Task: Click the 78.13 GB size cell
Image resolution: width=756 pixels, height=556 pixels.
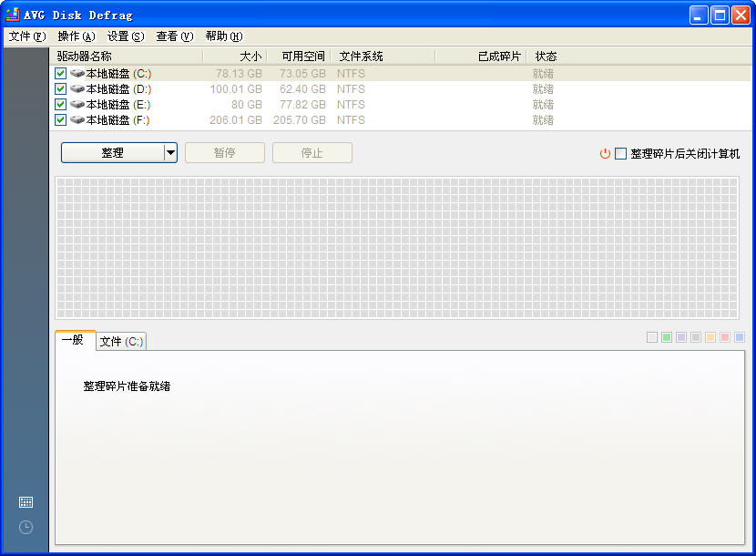Action: pyautogui.click(x=239, y=73)
